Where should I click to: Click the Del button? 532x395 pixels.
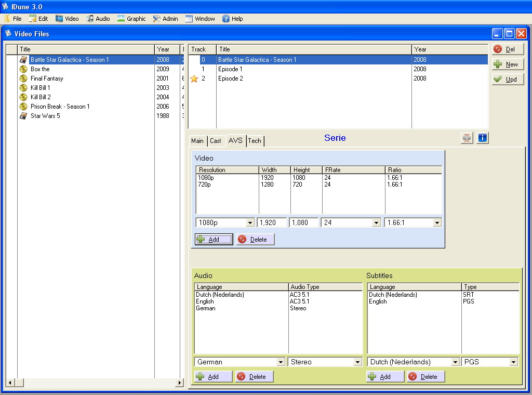click(508, 49)
